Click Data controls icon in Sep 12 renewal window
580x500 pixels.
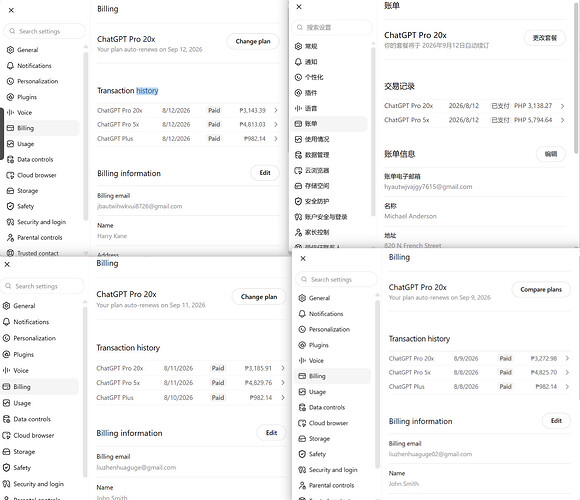click(x=10, y=159)
